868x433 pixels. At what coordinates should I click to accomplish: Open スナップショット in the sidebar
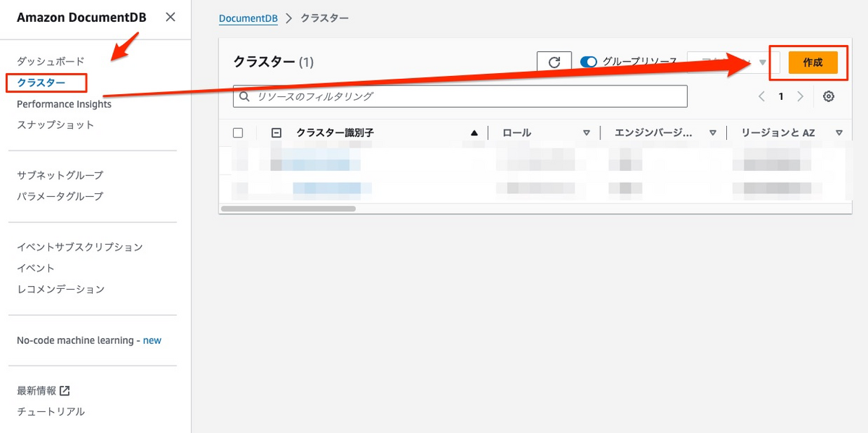click(x=56, y=125)
